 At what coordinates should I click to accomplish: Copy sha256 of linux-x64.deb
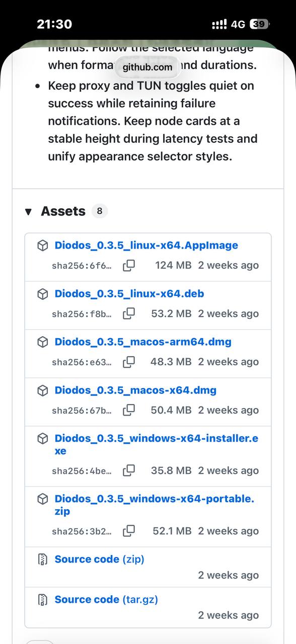click(x=129, y=314)
